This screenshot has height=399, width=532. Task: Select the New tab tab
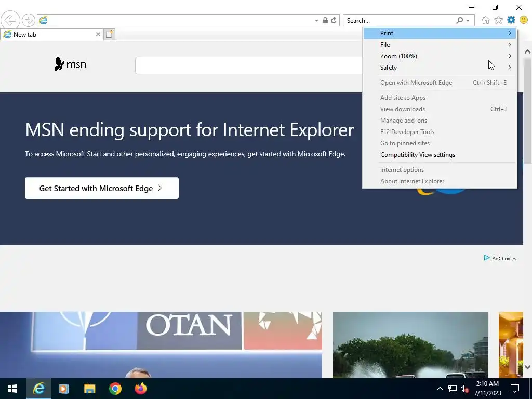(51, 34)
